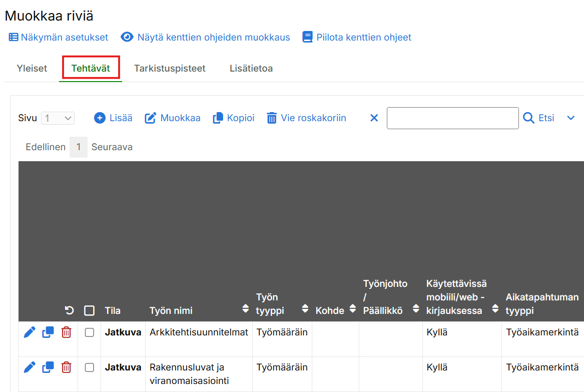Switch to the Tarkistuspisteet tab
The height and width of the screenshot is (392, 584).
click(170, 69)
